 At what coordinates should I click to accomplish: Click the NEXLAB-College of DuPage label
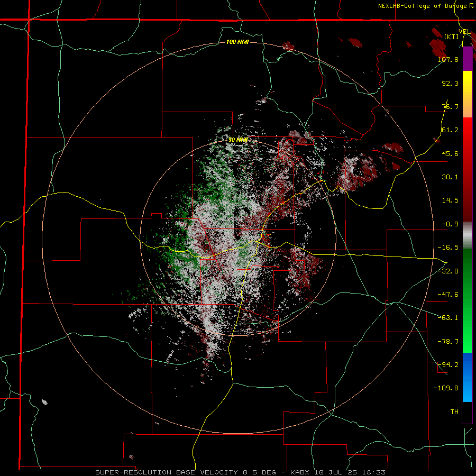(423, 6)
